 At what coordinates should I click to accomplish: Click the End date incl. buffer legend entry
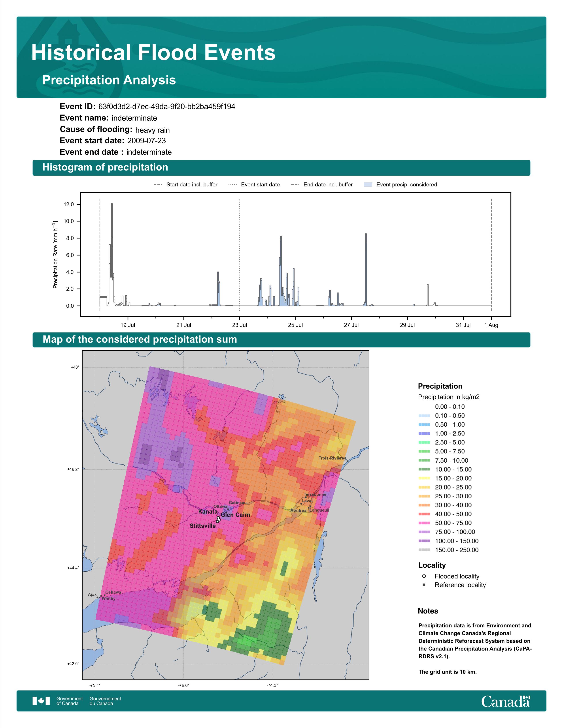pos(322,185)
